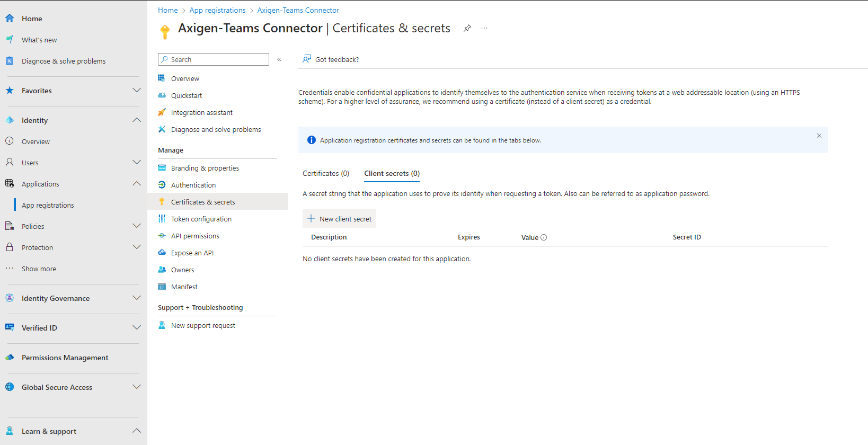
Task: Click the pin icon beside page title
Action: point(467,29)
